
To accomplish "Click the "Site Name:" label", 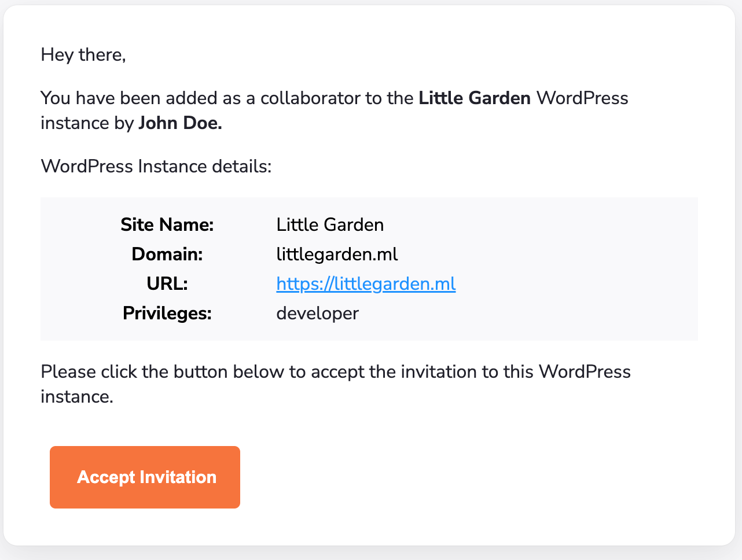I will coord(167,224).
